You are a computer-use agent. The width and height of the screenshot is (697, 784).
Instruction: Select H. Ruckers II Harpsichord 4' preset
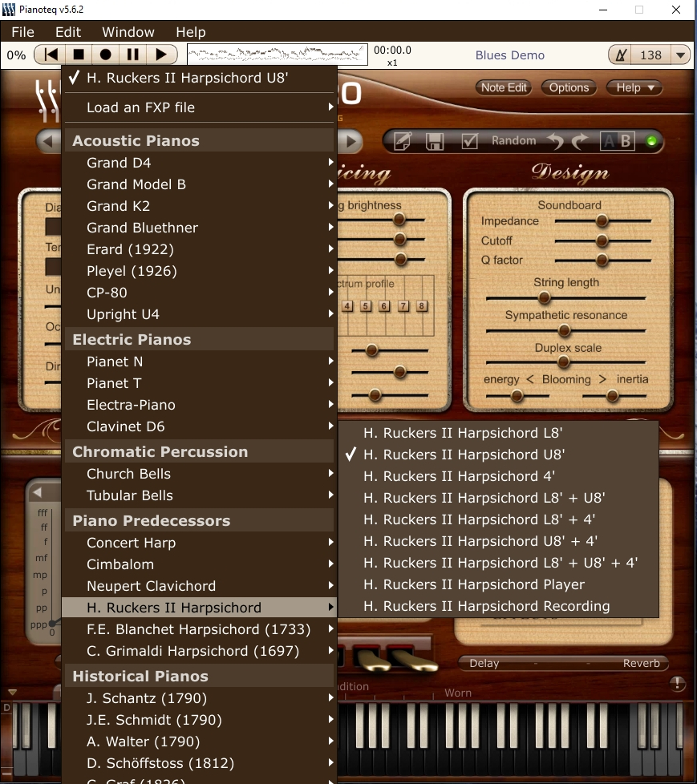click(x=498, y=476)
